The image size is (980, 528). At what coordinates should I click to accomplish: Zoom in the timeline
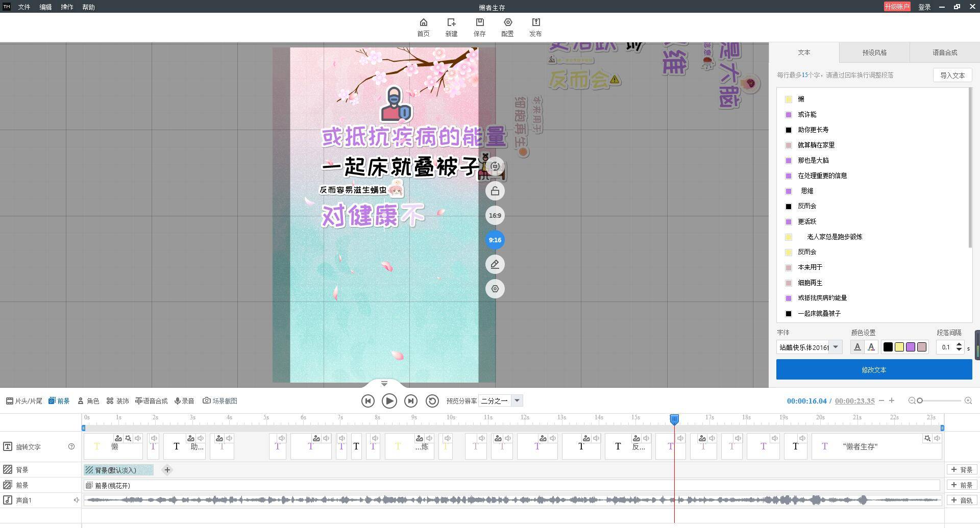tap(968, 400)
